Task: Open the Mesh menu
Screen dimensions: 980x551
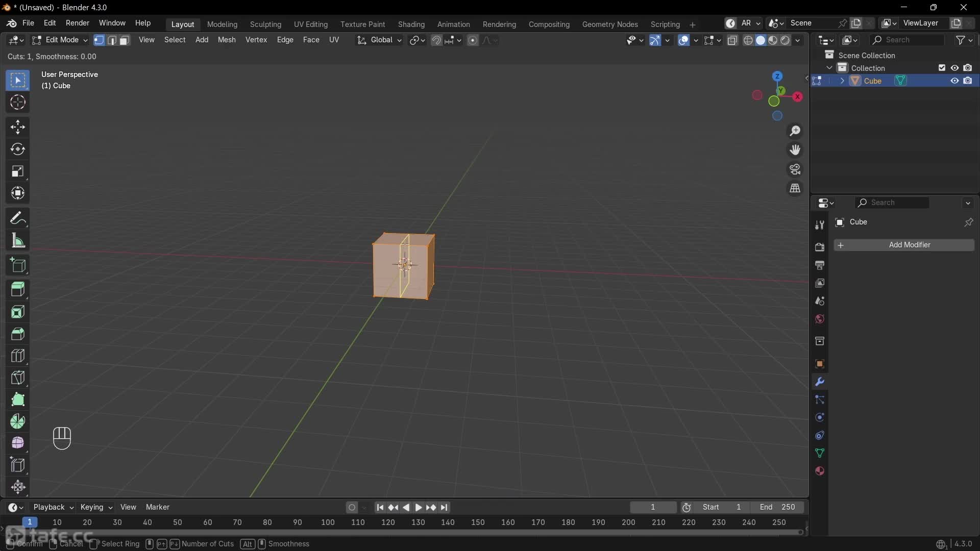Action: click(x=227, y=40)
